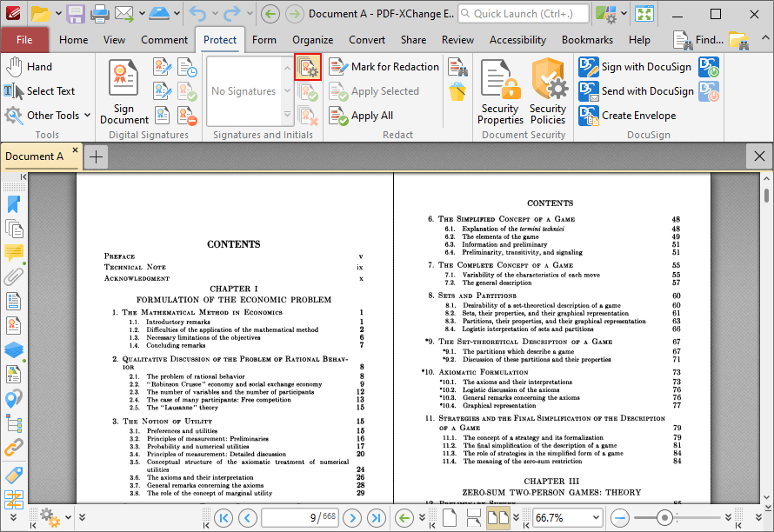Viewport: 774px width, 532px height.
Task: Toggle fit-page mode in status bar
Action: point(473,517)
